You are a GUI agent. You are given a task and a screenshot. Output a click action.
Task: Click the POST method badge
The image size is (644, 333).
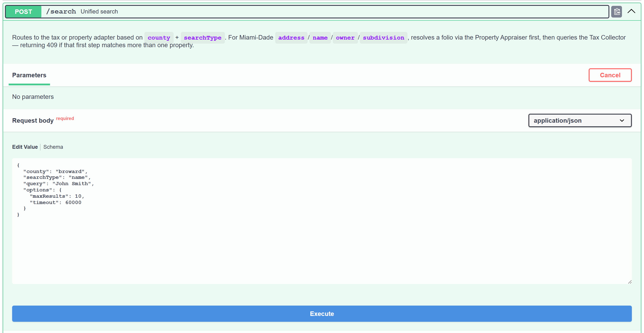coord(24,11)
